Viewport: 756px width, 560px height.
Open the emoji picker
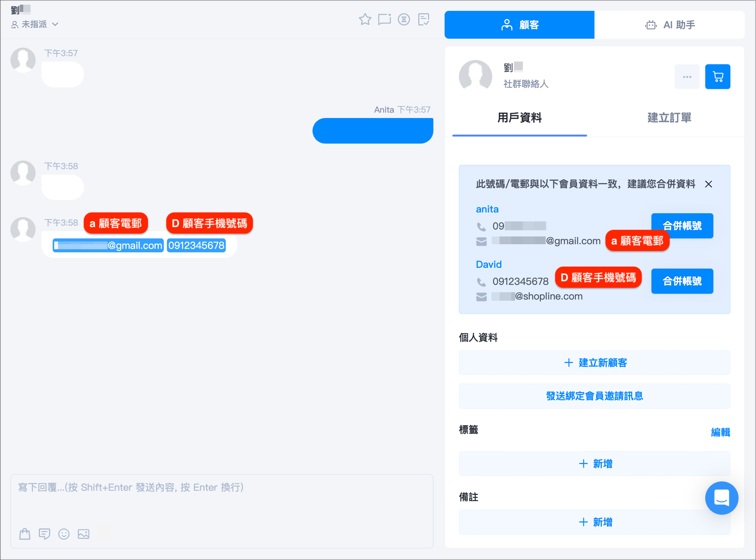64,534
